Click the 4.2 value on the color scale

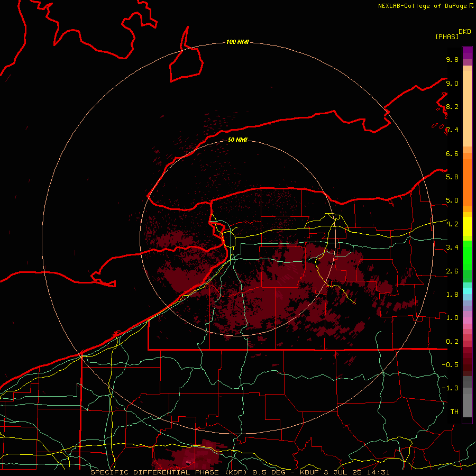(x=452, y=224)
